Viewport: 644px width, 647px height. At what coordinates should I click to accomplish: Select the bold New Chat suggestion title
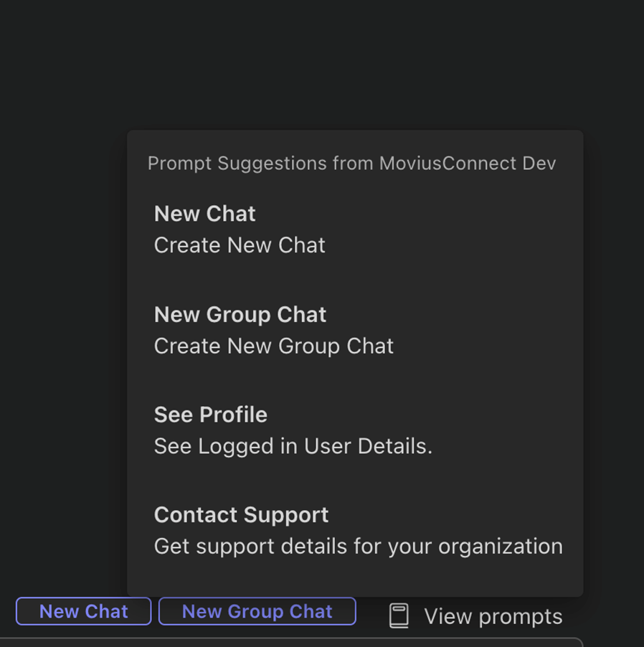(x=204, y=214)
